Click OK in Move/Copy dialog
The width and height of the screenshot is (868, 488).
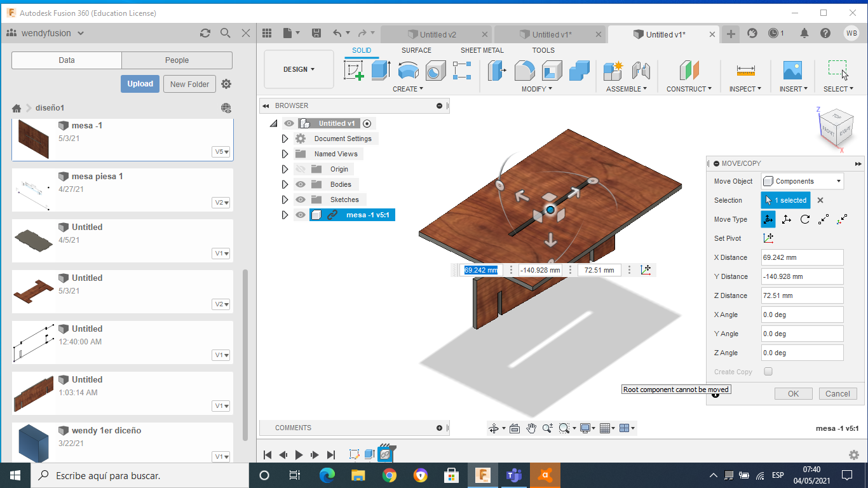793,393
